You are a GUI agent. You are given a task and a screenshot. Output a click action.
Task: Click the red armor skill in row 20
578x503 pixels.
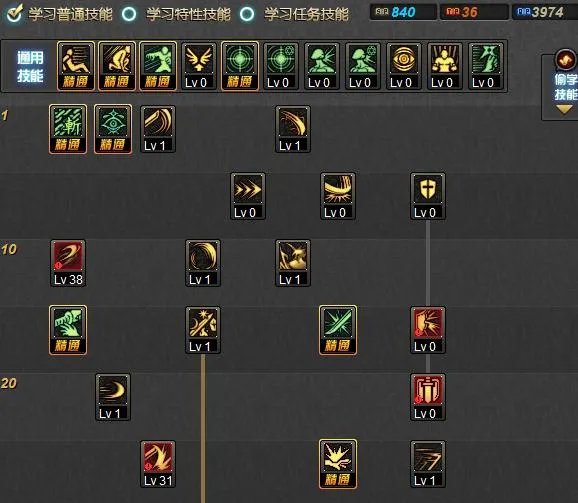(x=428, y=397)
